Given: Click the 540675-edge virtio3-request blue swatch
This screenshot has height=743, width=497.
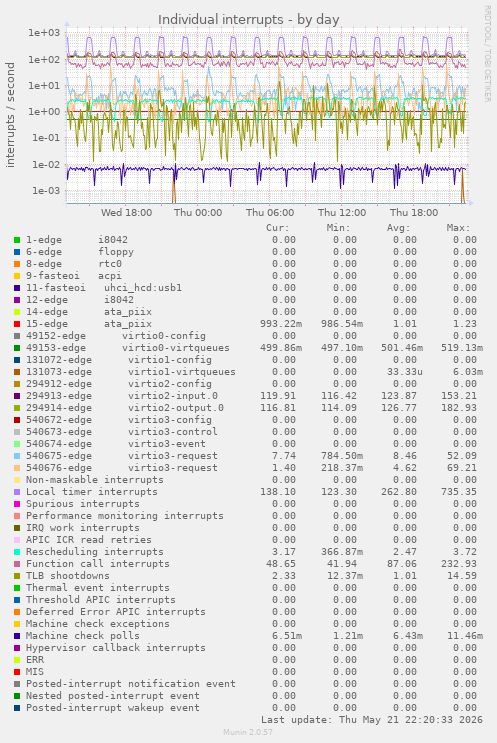Looking at the screenshot, I should click(17, 456).
